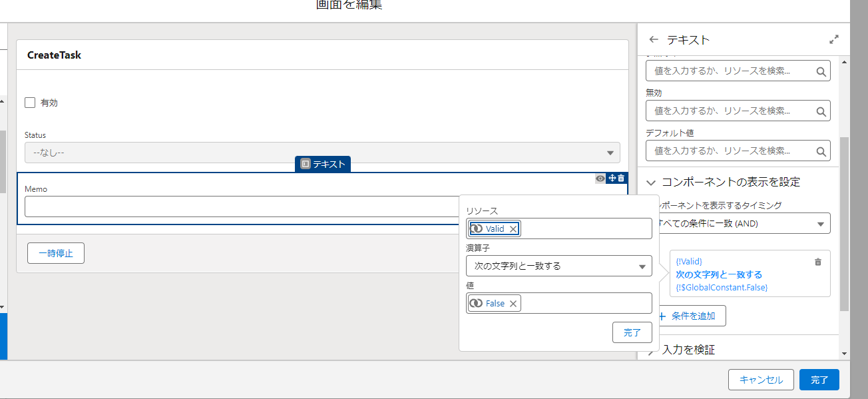Click the キャンセル button
Image resolution: width=868 pixels, height=399 pixels.
761,380
